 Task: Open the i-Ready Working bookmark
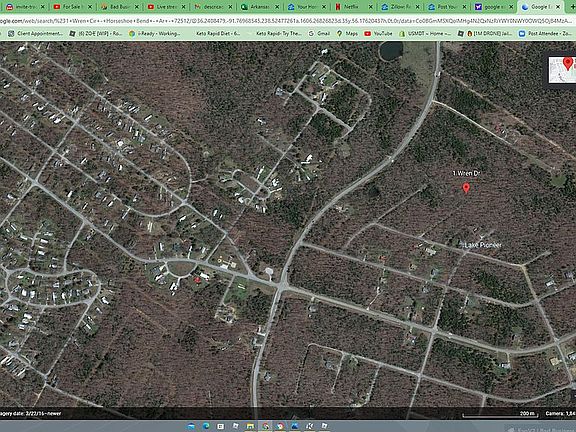point(155,33)
